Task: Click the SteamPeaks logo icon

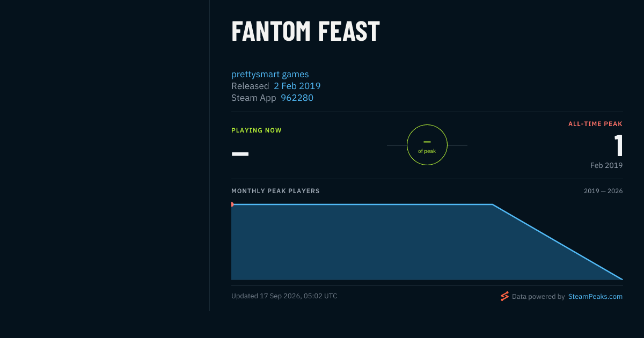Action: pos(504,296)
